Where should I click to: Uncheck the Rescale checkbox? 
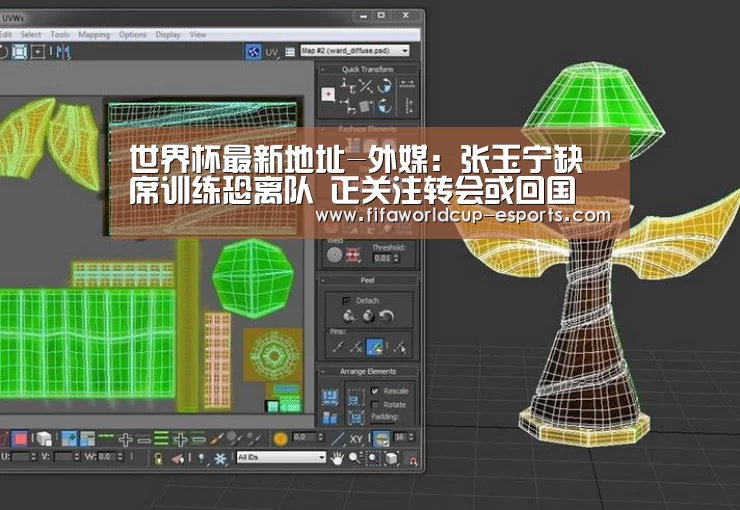[375, 391]
